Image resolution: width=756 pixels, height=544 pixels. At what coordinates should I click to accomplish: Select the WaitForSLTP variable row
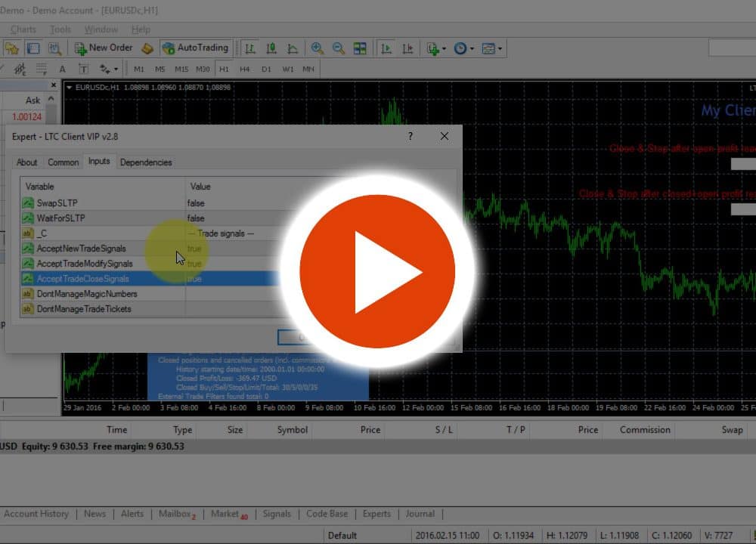pyautogui.click(x=151, y=218)
